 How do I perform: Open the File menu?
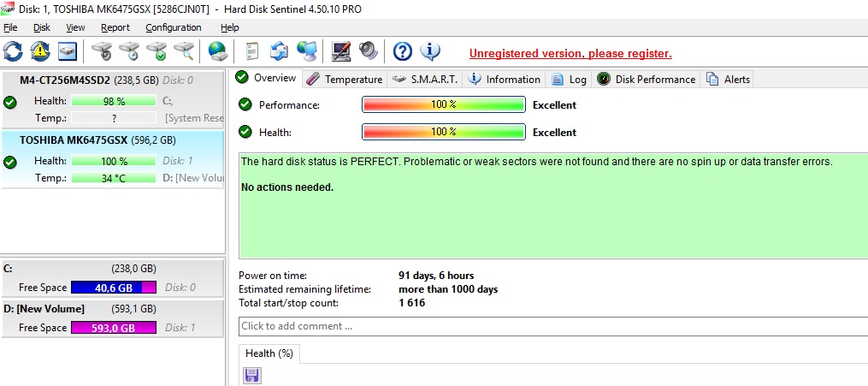10,27
